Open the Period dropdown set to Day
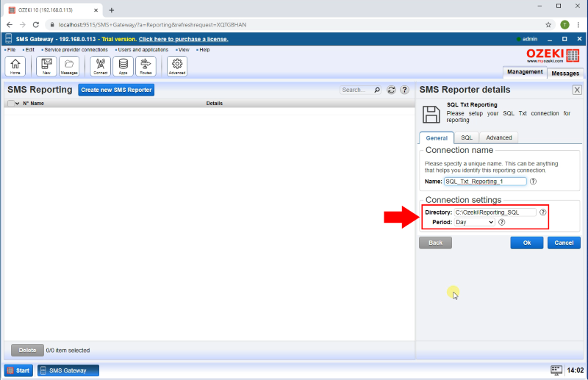 [474, 222]
